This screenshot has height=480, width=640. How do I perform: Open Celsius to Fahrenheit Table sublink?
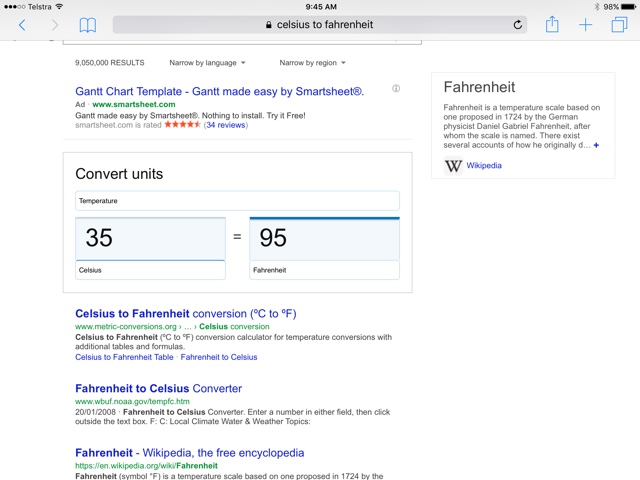(124, 357)
